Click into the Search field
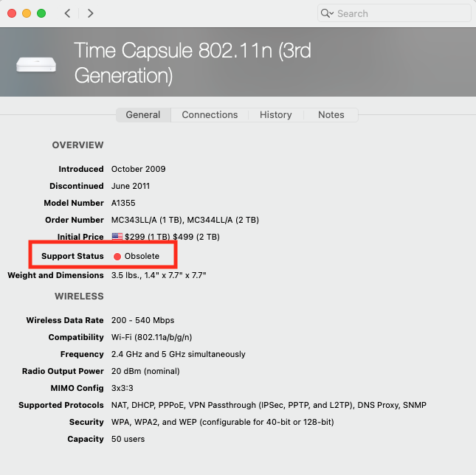Viewport: 476px width, 475px height. 394,13
